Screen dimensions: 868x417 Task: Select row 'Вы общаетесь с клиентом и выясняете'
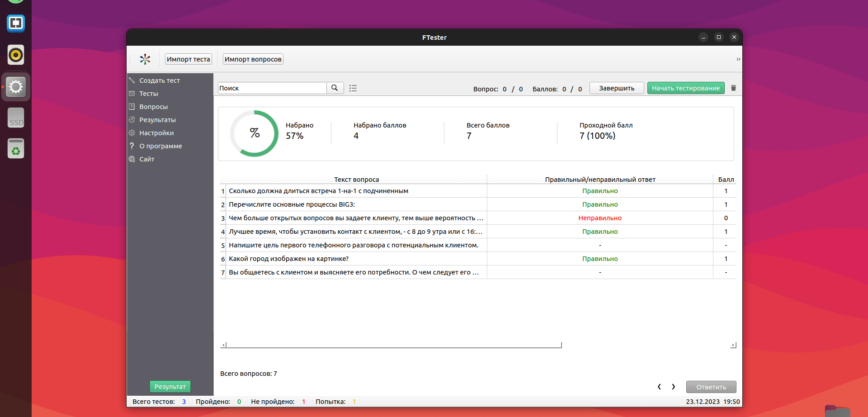357,272
